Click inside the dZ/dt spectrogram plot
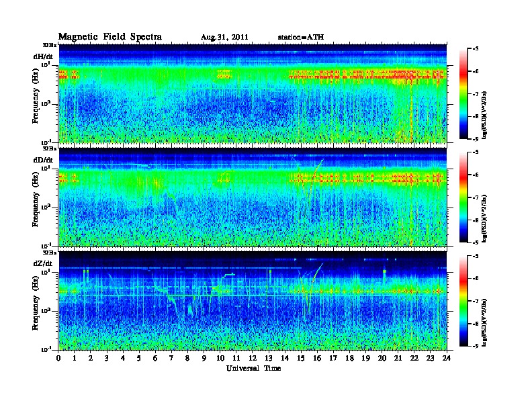This screenshot has width=532, height=411. (253, 301)
